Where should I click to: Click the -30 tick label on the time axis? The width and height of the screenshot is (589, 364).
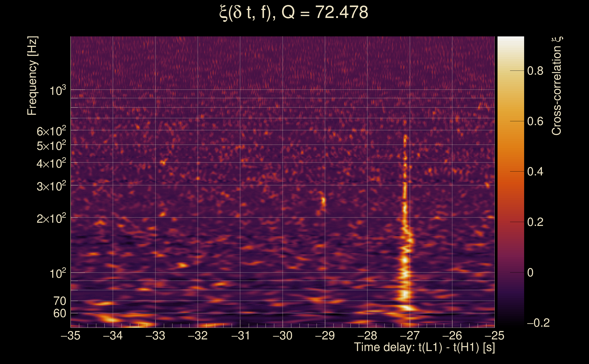pyautogui.click(x=282, y=336)
